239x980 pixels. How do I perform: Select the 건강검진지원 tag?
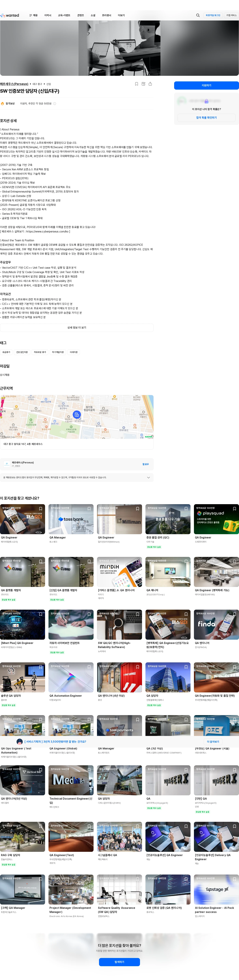(x=22, y=352)
